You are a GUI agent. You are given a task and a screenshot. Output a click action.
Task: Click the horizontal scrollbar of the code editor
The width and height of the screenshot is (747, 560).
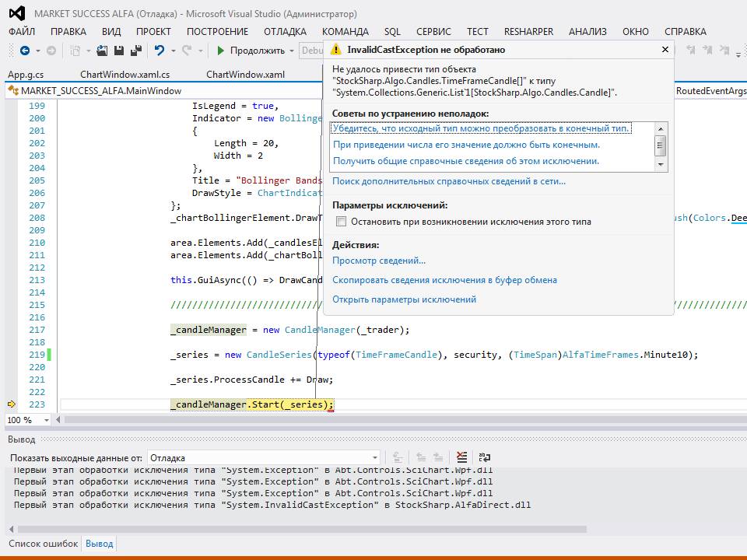pos(389,420)
